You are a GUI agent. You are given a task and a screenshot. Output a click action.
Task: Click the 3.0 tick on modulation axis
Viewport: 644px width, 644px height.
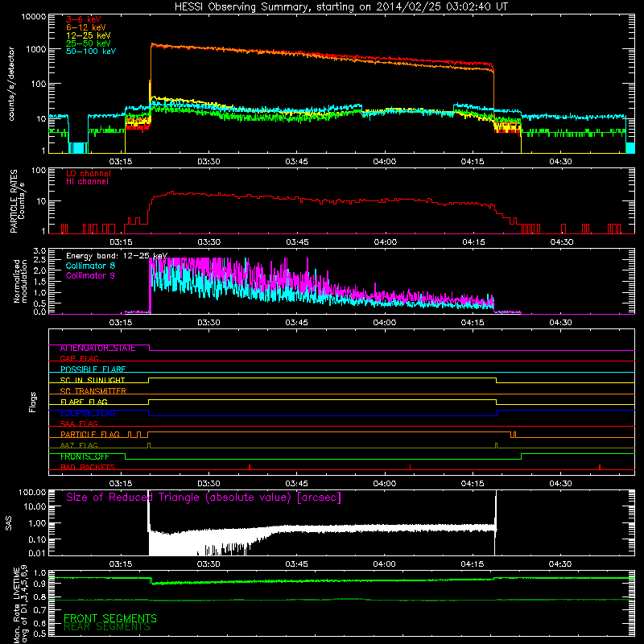[x=39, y=251]
